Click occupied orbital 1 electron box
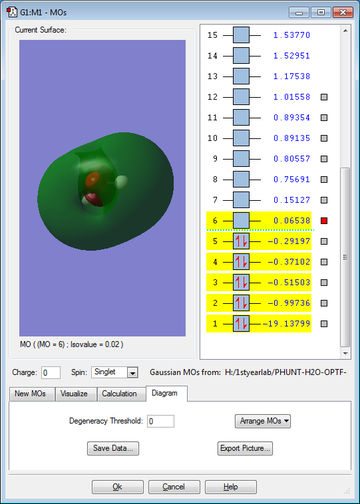 click(241, 324)
